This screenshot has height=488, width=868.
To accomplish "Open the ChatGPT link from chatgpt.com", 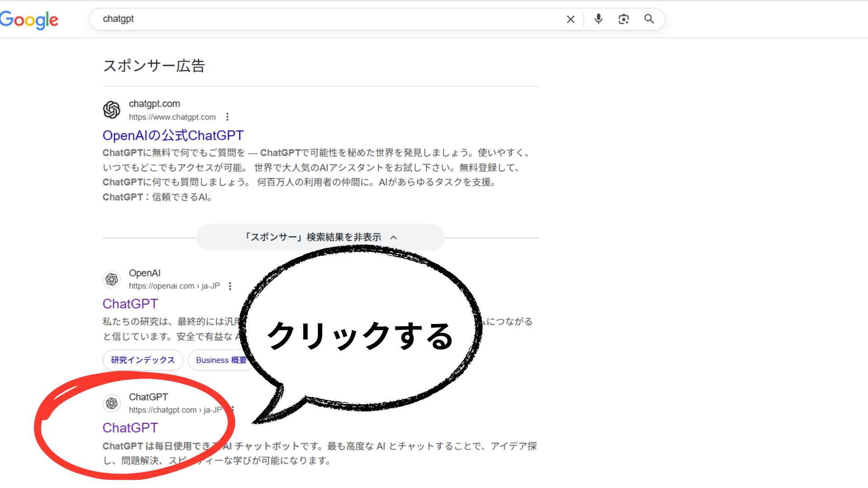I will tap(130, 428).
